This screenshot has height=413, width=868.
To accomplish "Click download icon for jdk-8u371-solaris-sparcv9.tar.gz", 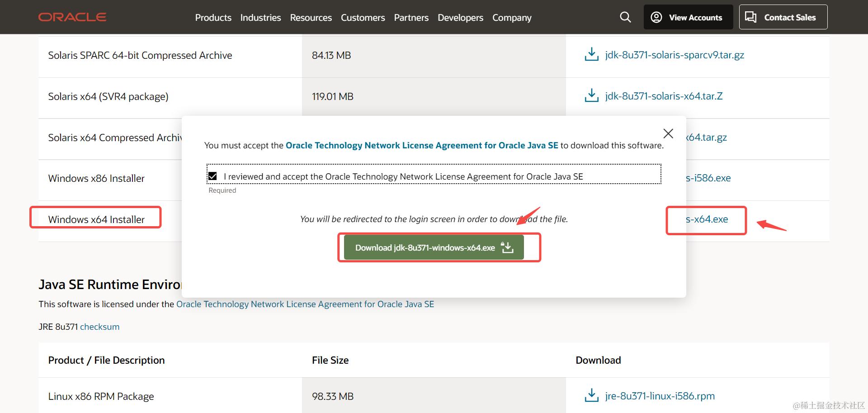I will point(591,55).
